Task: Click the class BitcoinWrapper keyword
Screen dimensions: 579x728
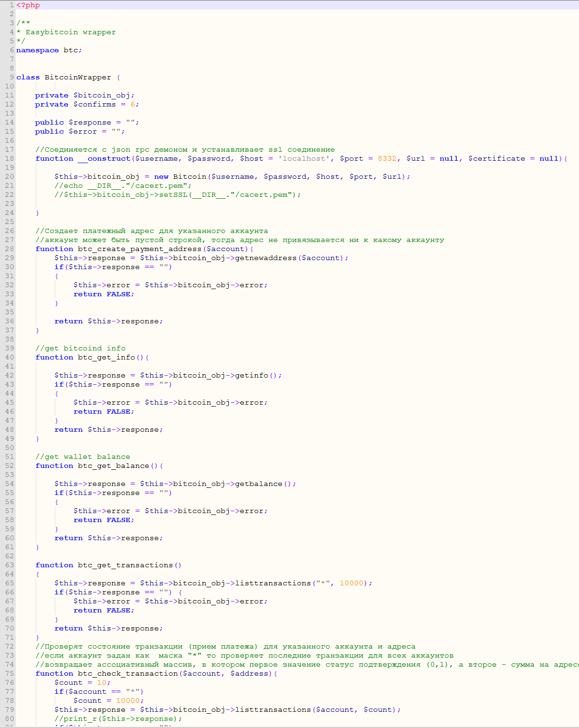Action: tap(28, 77)
